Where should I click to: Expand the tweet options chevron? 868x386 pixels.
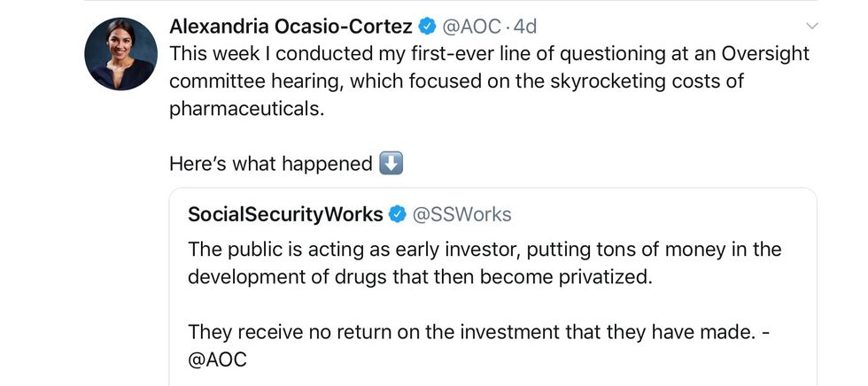(x=813, y=25)
